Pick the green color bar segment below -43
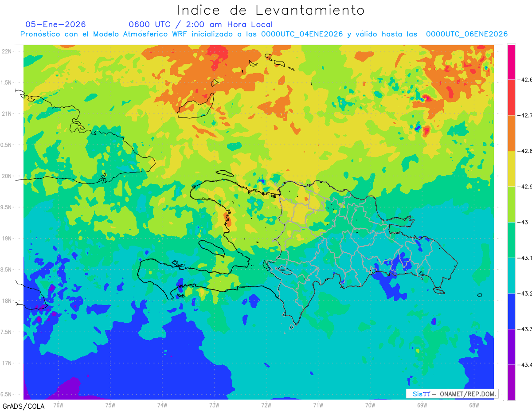This screenshot has height=411, width=532. tap(511, 240)
